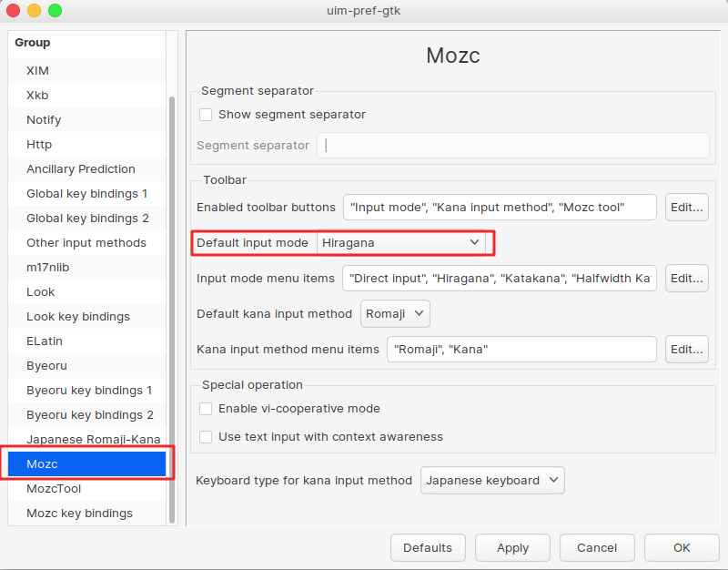The height and width of the screenshot is (570, 728).
Task: Click the Segment separator text field
Action: coord(513,146)
